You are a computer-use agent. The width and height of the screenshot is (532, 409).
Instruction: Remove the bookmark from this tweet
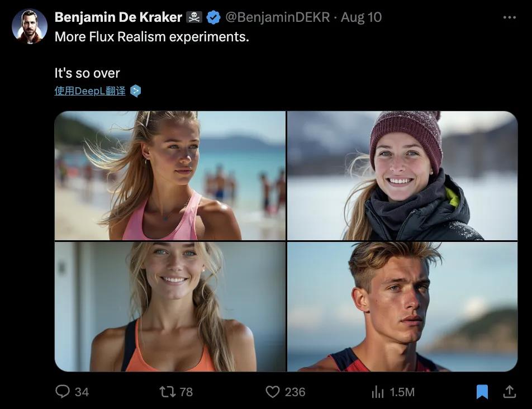click(x=482, y=392)
